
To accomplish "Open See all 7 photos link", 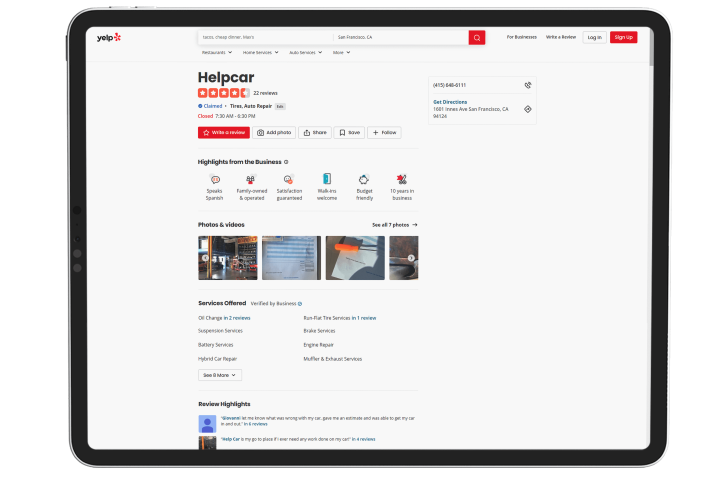I will coord(394,225).
